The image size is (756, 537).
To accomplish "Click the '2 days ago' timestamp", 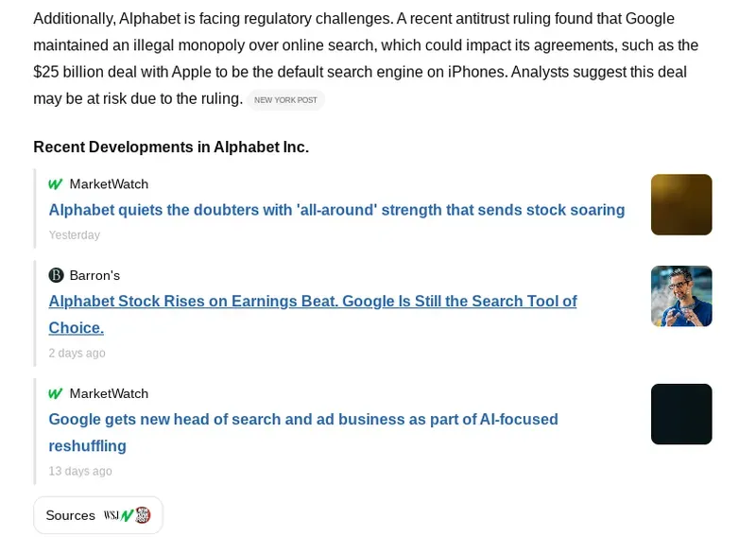I will 77,353.
